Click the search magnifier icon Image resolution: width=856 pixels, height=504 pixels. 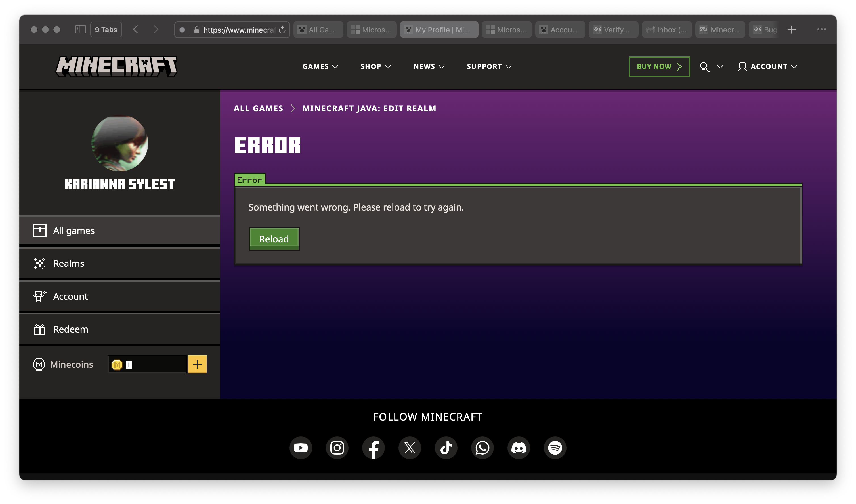point(704,67)
